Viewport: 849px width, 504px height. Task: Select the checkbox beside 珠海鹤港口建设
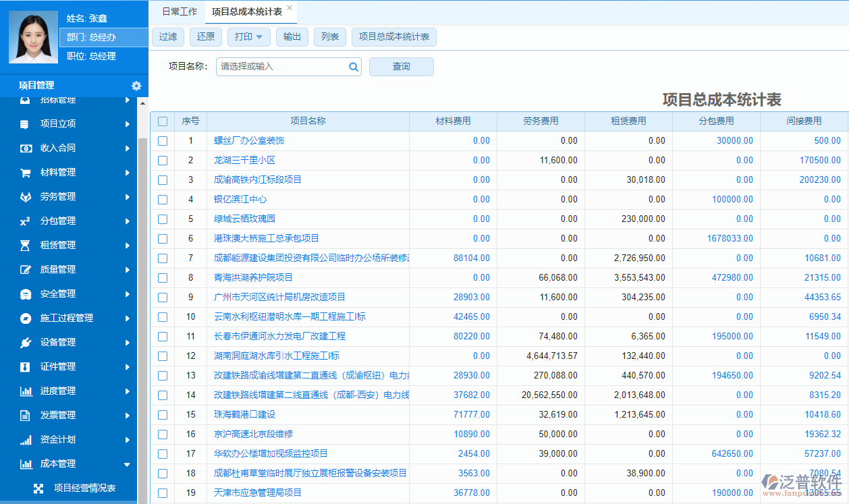[x=162, y=414]
